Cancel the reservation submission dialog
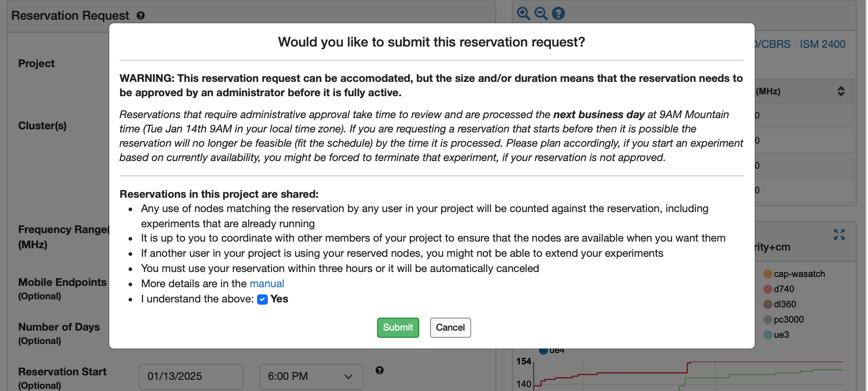Viewport: 868px width, 391px height. point(450,327)
